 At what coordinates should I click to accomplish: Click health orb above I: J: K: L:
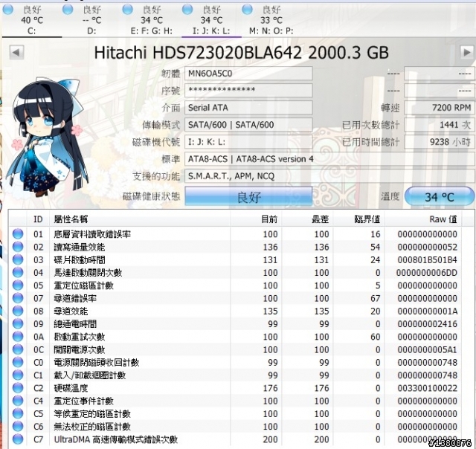pyautogui.click(x=187, y=10)
